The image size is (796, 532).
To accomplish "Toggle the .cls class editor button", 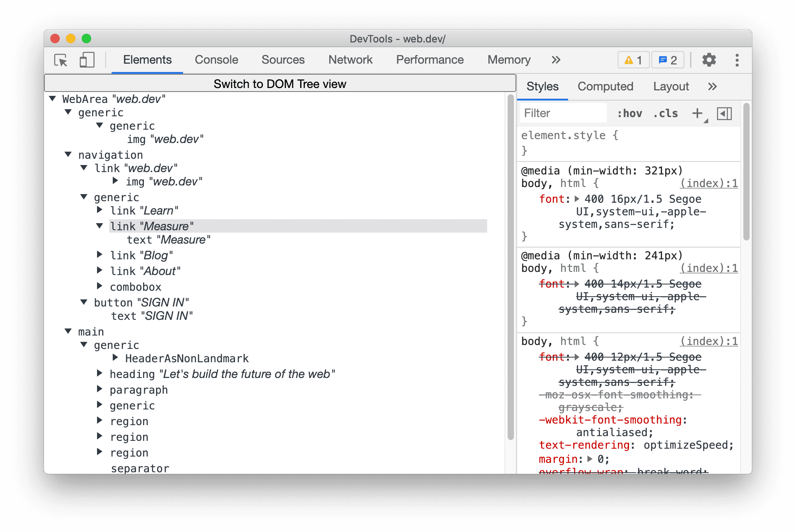I will (x=667, y=114).
